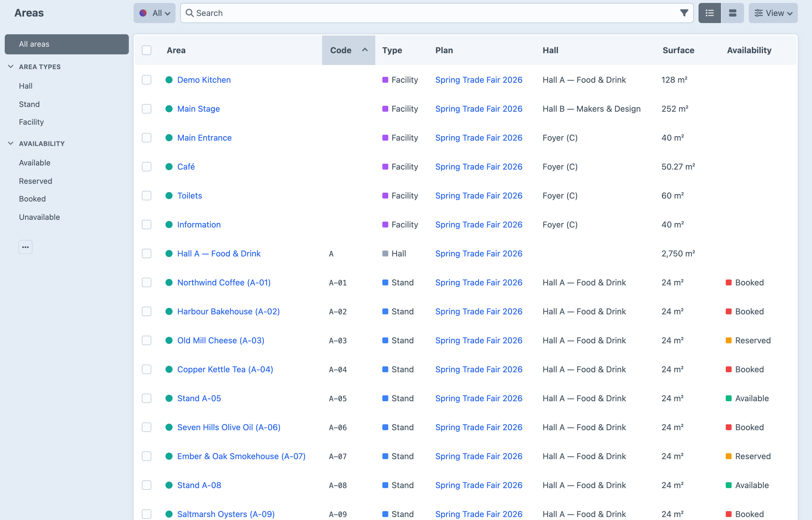Filter by Stand area type

tap(29, 104)
